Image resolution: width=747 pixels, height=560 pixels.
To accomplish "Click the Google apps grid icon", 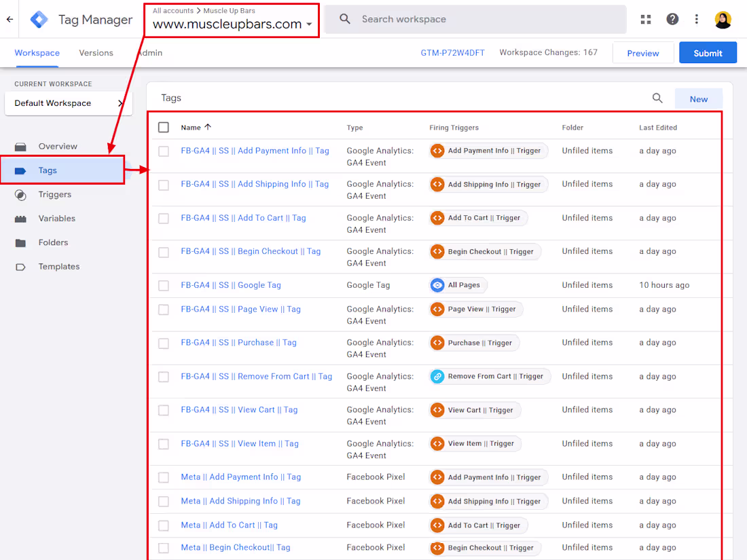I will click(x=645, y=18).
